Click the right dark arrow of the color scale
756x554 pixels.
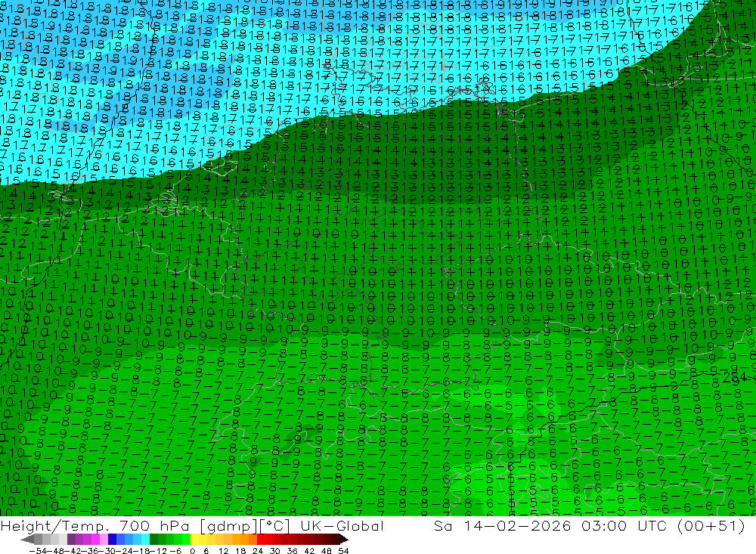point(344,539)
